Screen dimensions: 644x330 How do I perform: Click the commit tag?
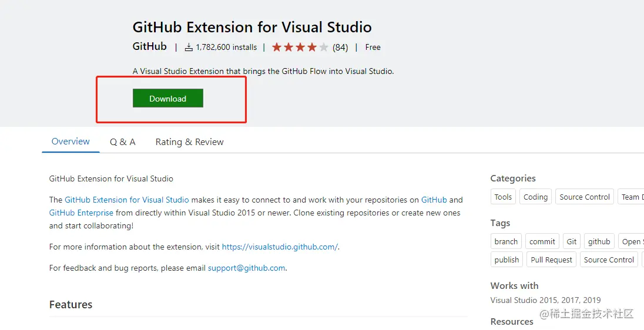542,241
